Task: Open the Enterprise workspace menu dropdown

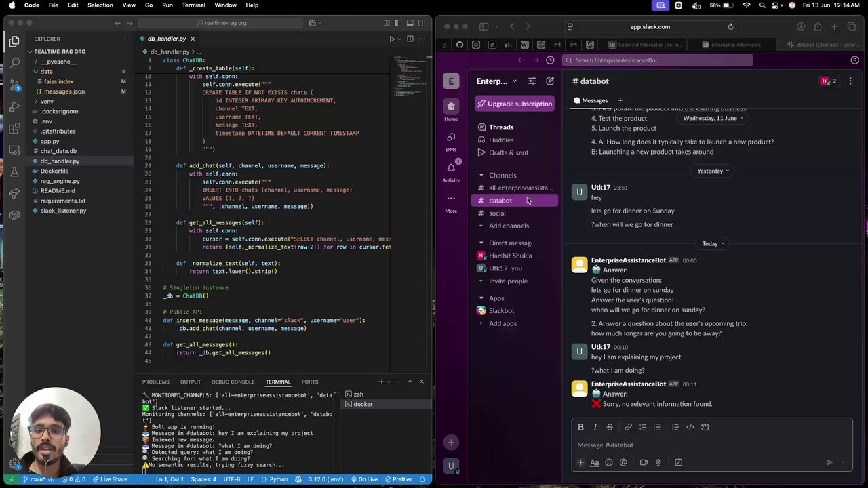Action: click(496, 81)
